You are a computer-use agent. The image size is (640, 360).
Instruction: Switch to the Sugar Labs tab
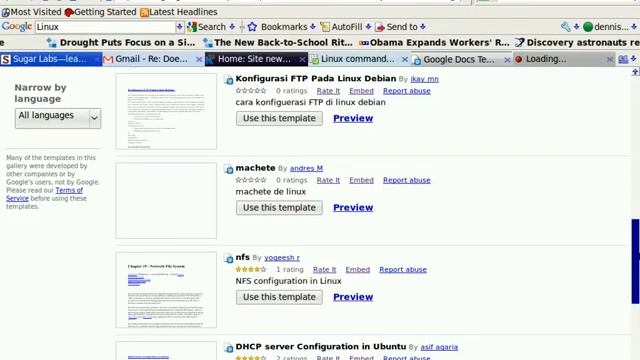51,59
